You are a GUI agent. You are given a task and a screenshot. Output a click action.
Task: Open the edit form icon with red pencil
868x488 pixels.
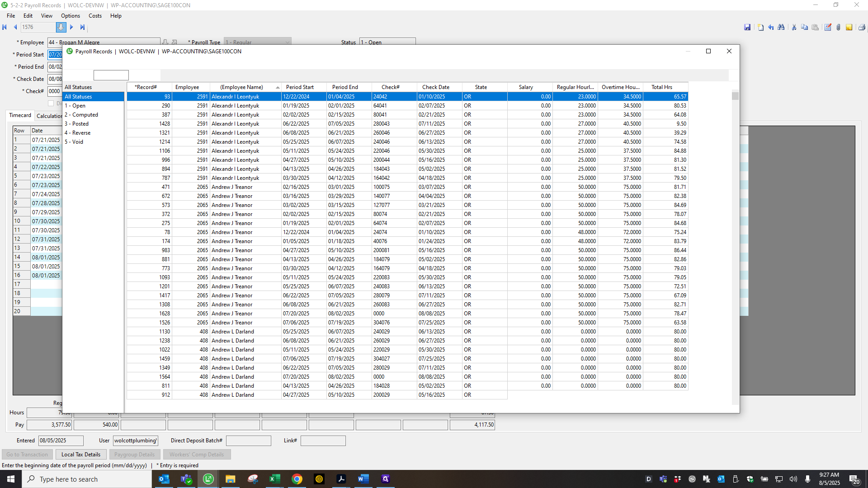(828, 27)
